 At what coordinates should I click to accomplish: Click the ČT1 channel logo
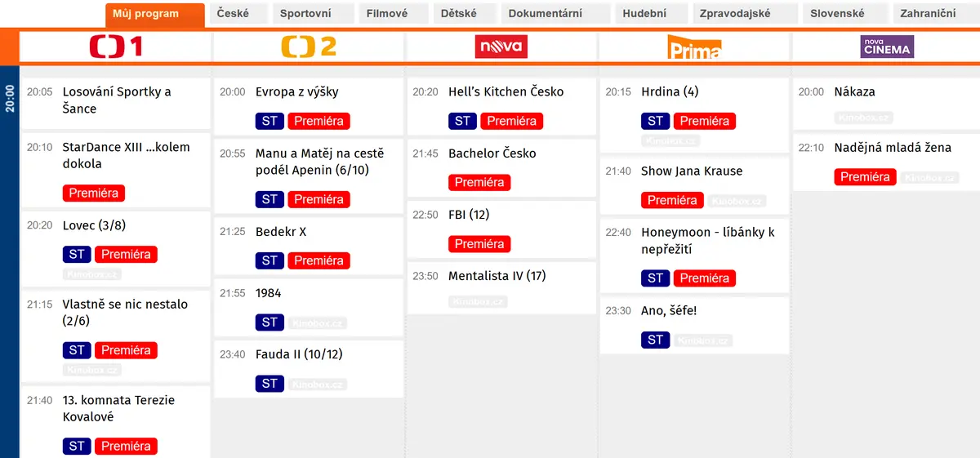116,47
